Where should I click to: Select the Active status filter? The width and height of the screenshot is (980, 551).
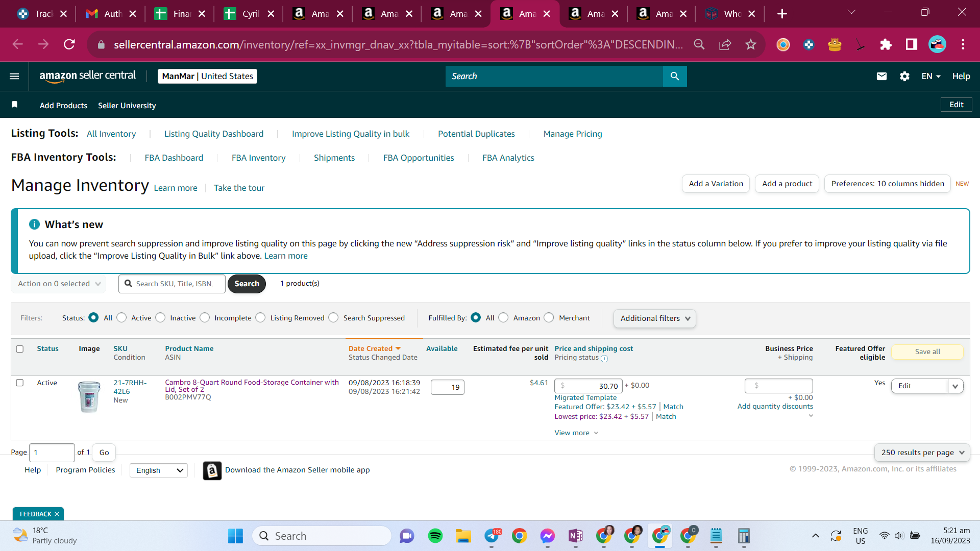coord(121,317)
